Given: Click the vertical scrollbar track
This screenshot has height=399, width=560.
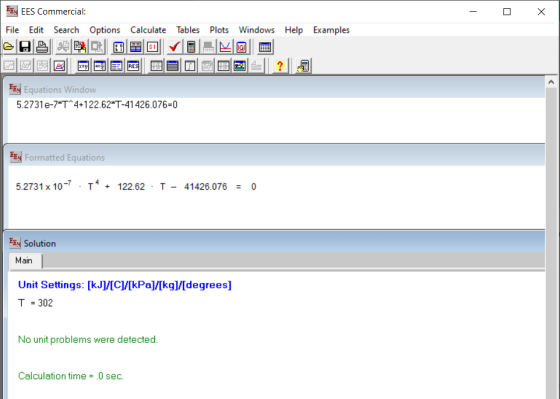Looking at the screenshot, I should coord(551,243).
